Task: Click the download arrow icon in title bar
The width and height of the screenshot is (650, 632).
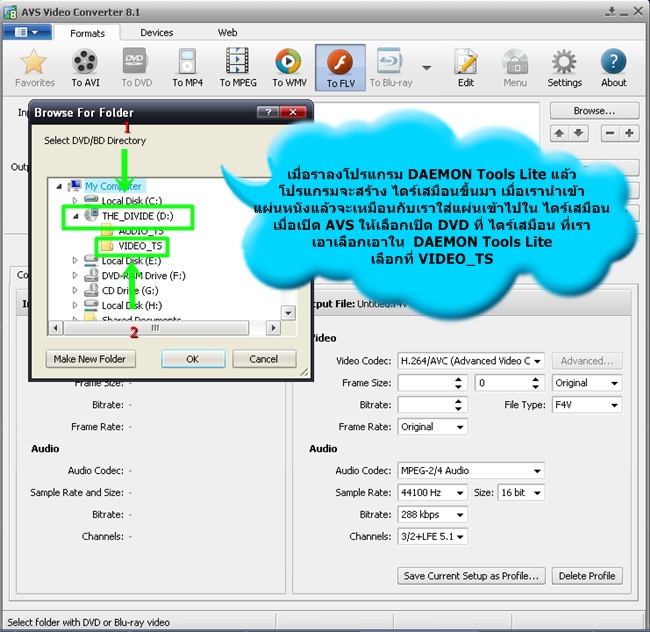Action: [610, 11]
